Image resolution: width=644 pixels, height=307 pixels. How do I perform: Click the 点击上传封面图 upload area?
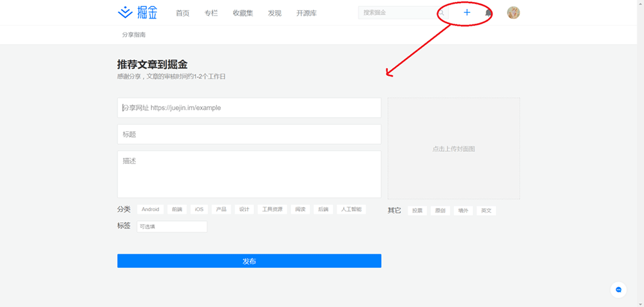454,149
